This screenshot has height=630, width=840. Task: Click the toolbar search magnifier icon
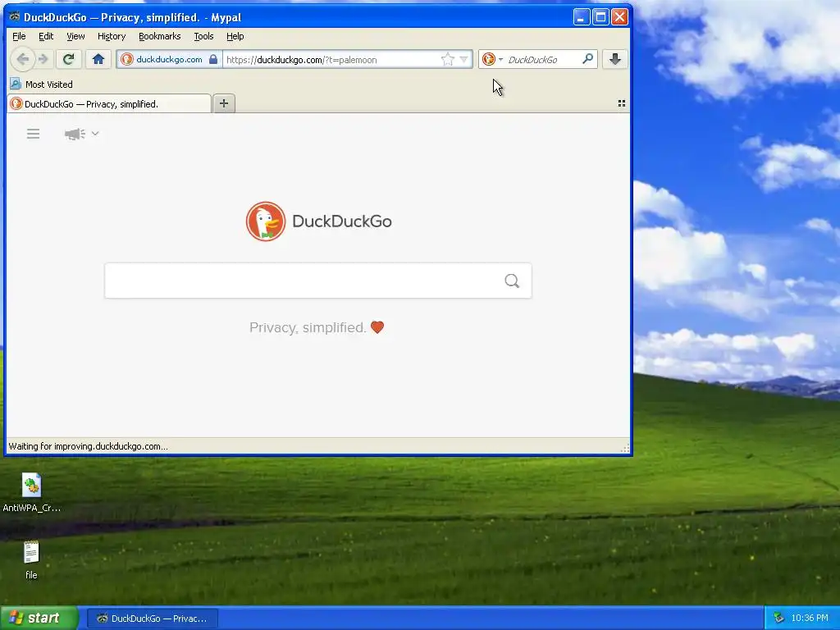tap(587, 59)
